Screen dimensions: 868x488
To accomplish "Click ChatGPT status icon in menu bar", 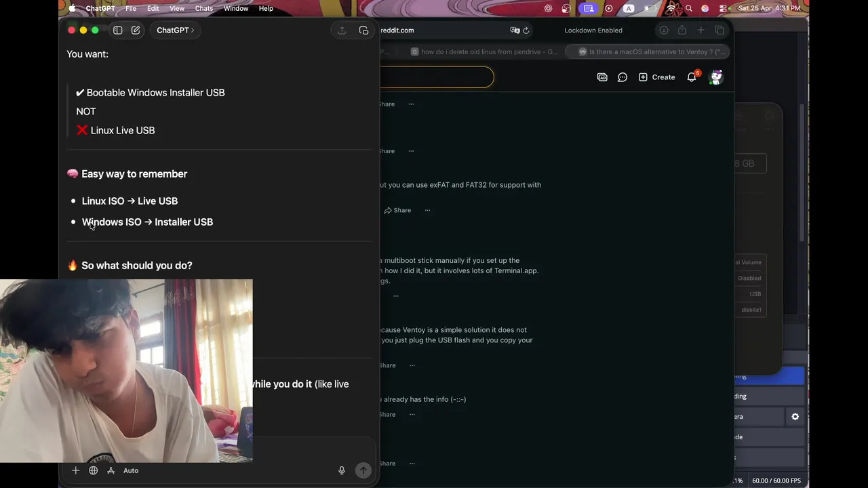I will [548, 8].
